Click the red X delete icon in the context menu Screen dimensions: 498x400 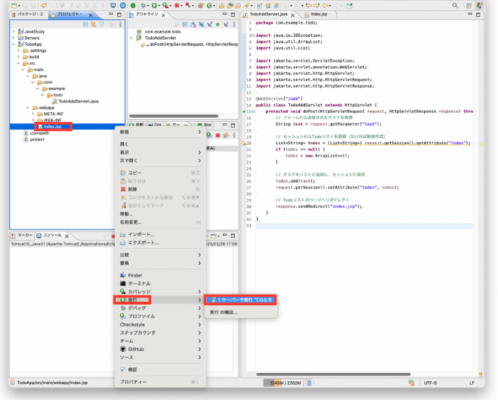[x=123, y=189]
